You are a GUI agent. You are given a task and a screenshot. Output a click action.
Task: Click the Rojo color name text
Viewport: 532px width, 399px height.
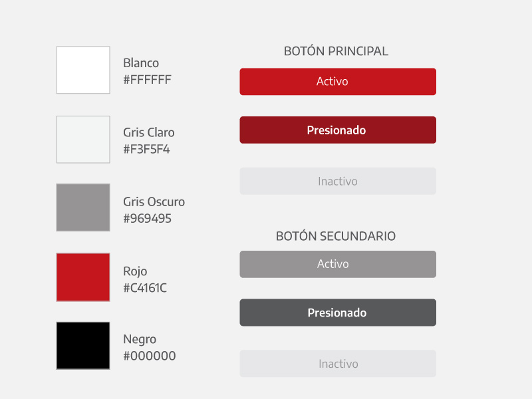pos(135,271)
